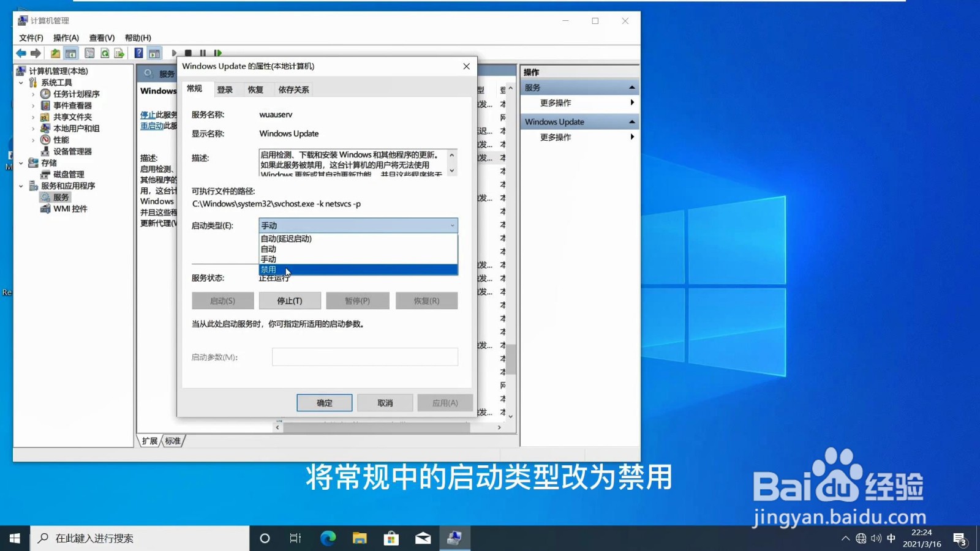
Task: Collapse the 服务和应用程序 tree node
Action: tap(21, 186)
